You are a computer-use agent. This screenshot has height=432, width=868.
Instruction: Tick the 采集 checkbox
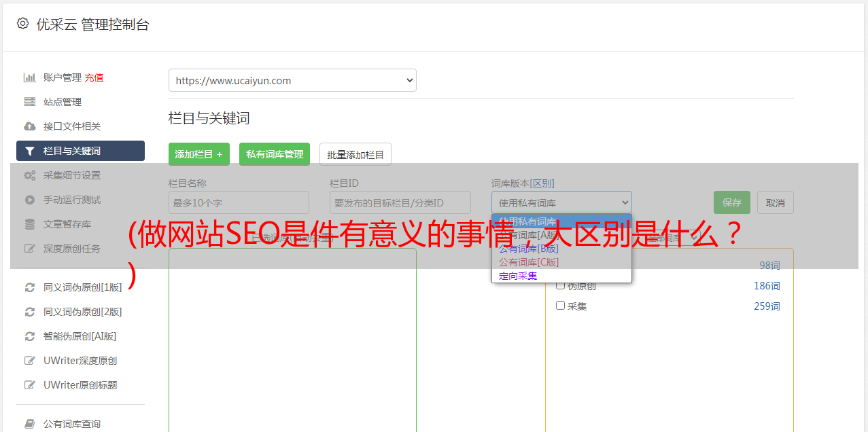(561, 306)
